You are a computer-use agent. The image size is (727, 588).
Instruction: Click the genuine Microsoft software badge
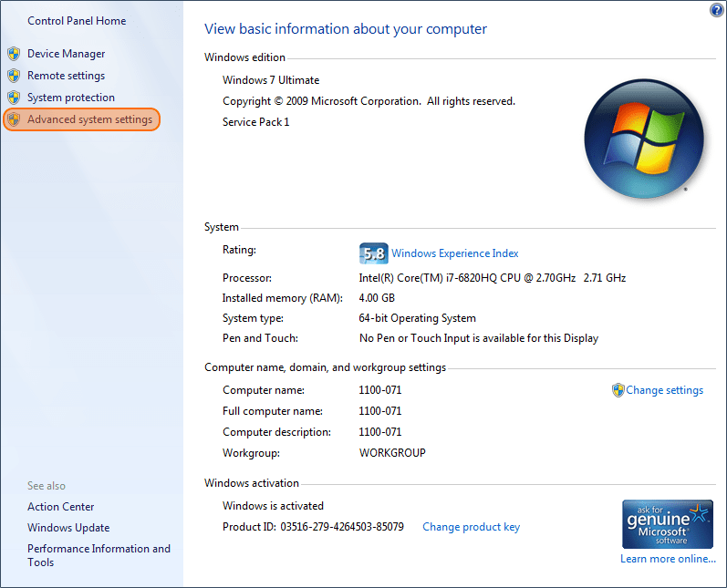point(667,524)
